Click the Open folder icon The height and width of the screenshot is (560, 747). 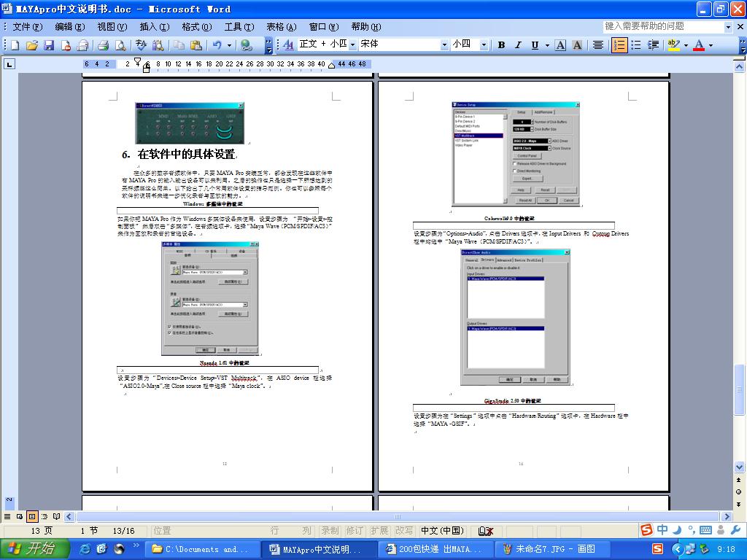point(32,45)
